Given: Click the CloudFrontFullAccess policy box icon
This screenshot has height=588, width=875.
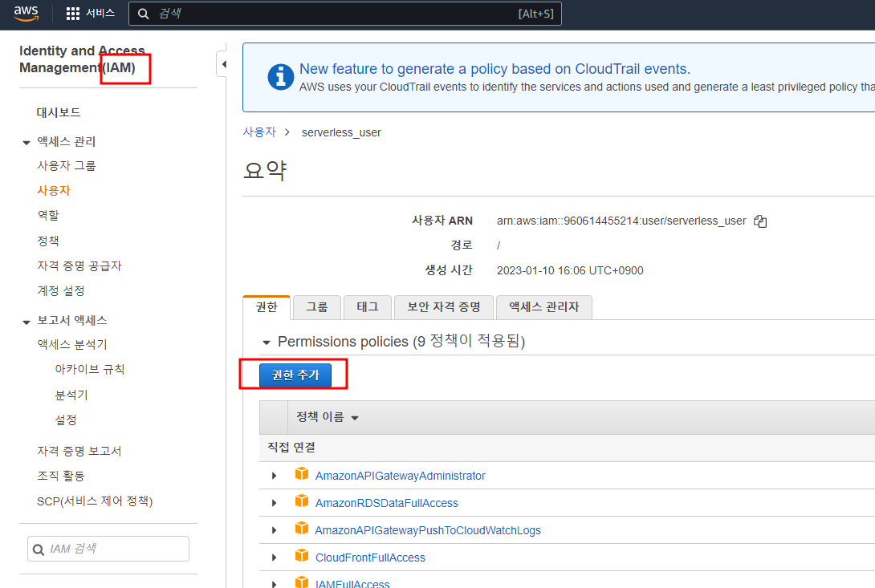Looking at the screenshot, I should (x=302, y=556).
